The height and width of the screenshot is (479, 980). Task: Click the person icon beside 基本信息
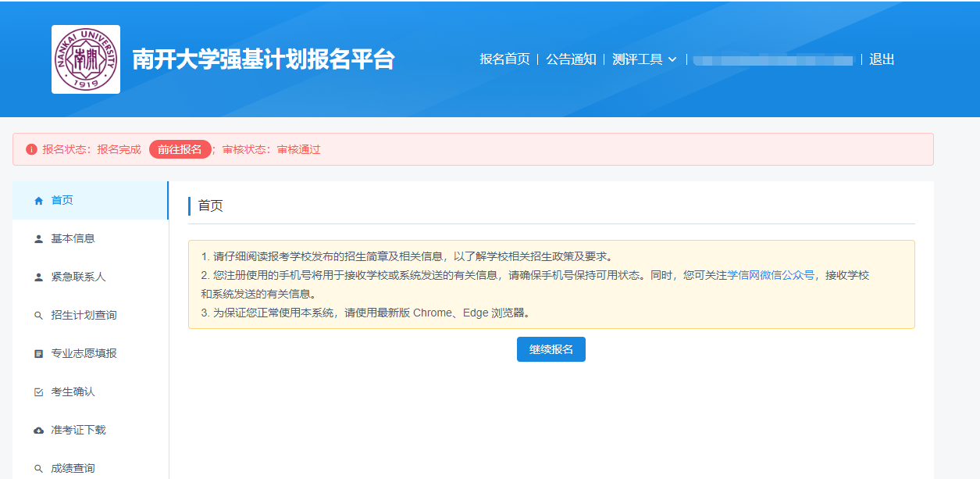point(39,239)
